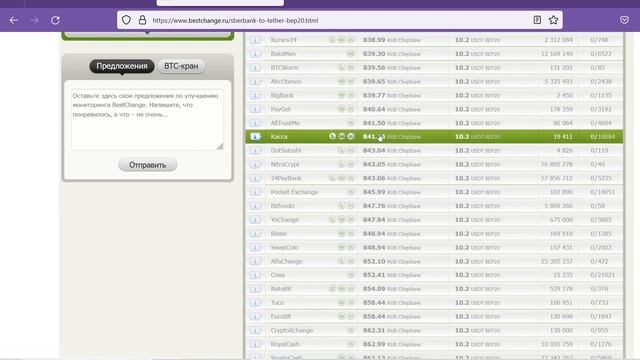Viewport: 640px width, 360px height.
Task: Click the browser forward arrow
Action: [x=35, y=20]
